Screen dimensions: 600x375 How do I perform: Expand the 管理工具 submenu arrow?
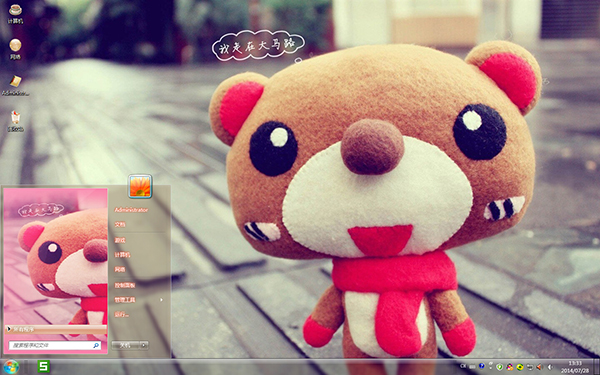point(161,300)
